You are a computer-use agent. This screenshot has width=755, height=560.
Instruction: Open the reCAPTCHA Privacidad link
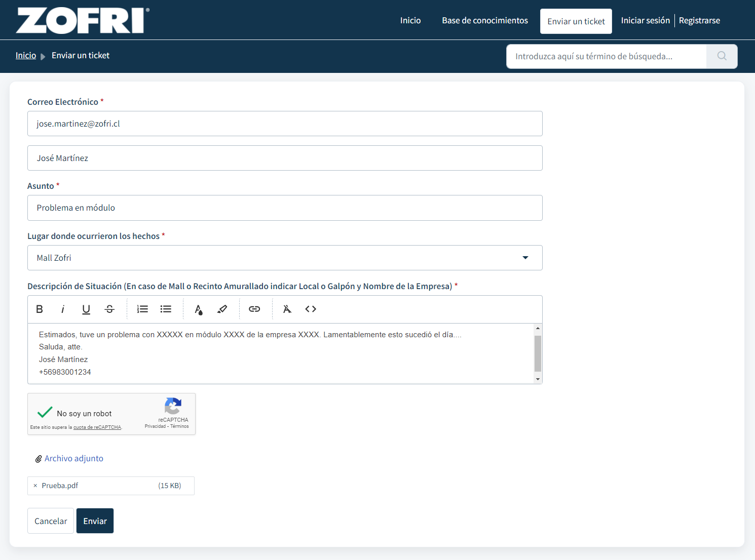point(155,426)
